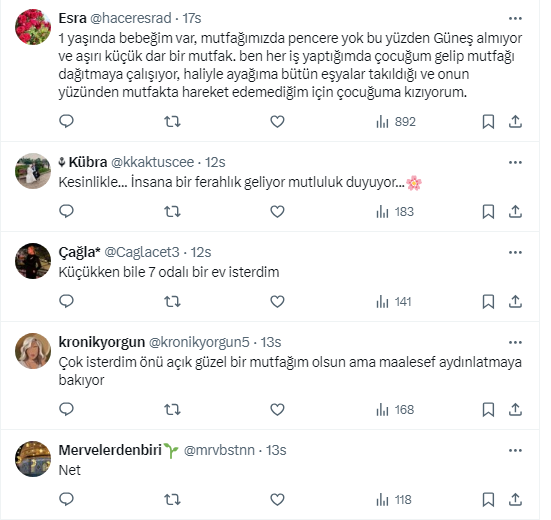
Task: Bookmark Mervelerdenbiri's 'Net' tweet
Action: click(x=488, y=500)
